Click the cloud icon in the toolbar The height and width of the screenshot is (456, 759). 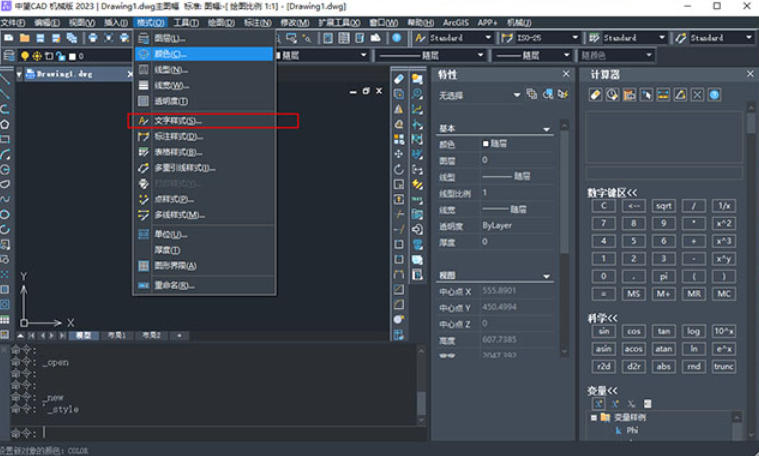376,38
